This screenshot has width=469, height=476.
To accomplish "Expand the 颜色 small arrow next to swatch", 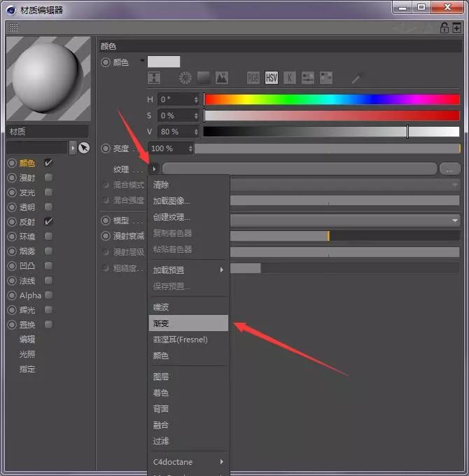I will (x=142, y=61).
